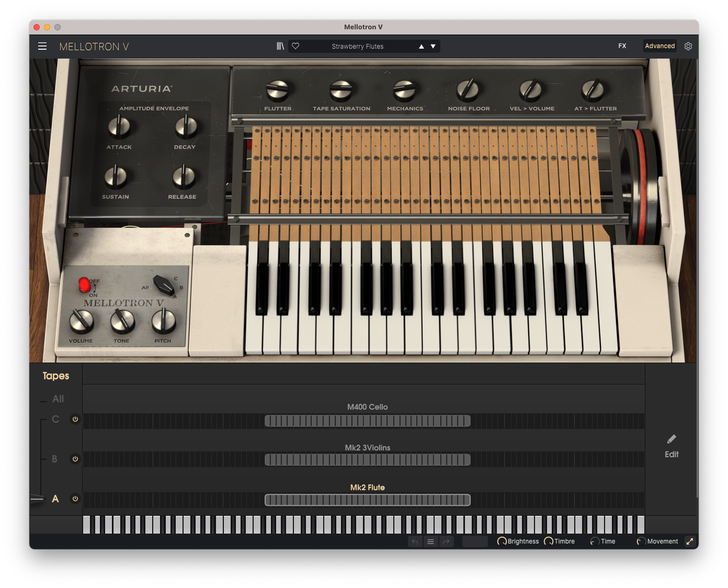Click the A/B/C track selector knob
This screenshot has height=588, width=728.
[x=164, y=286]
